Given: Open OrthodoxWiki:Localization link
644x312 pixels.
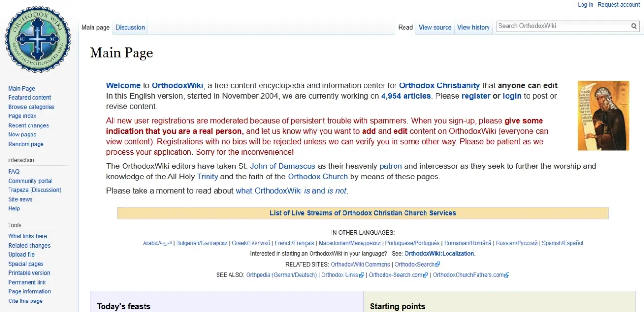Looking at the screenshot, I should pyautogui.click(x=439, y=254).
